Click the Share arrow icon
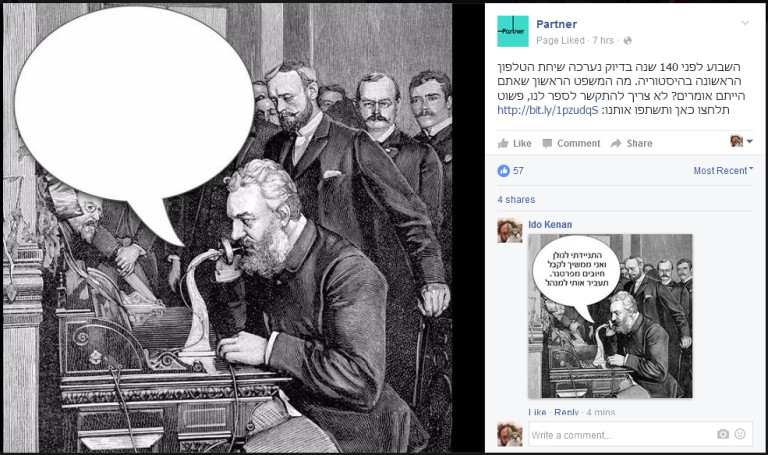This screenshot has height=455, width=768. coord(616,144)
